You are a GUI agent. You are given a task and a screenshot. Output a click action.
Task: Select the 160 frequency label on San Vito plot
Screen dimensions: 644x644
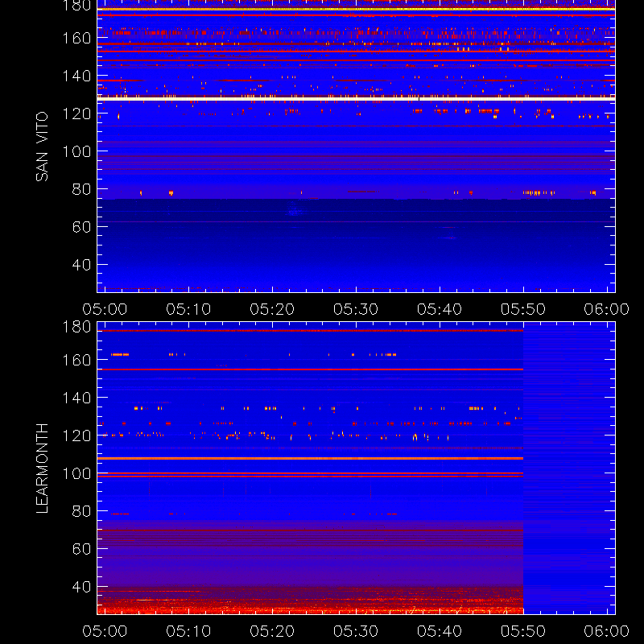(x=76, y=38)
